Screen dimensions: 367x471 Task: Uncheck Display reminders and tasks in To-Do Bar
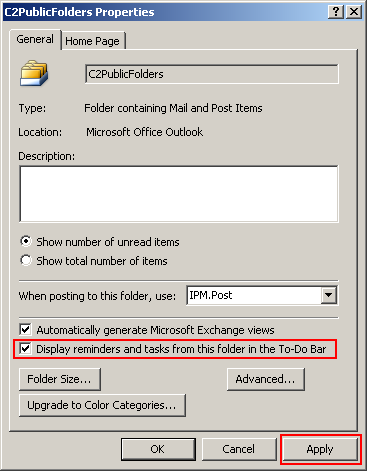point(26,349)
